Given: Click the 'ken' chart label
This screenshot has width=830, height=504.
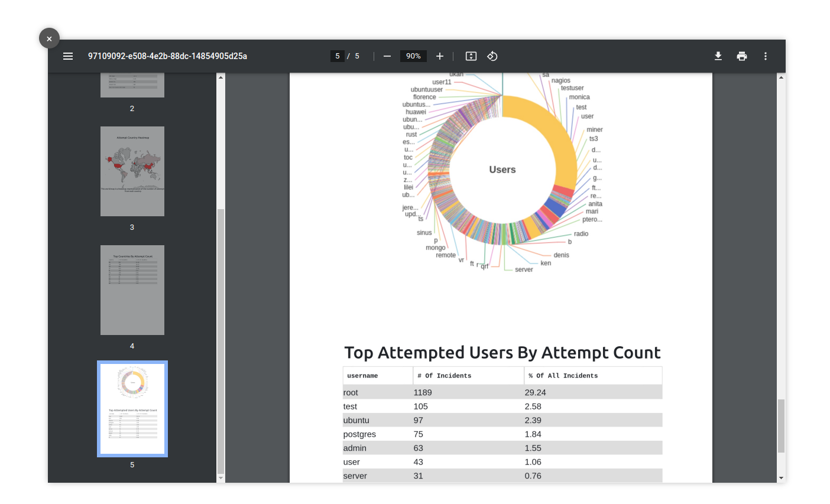Looking at the screenshot, I should [x=546, y=264].
